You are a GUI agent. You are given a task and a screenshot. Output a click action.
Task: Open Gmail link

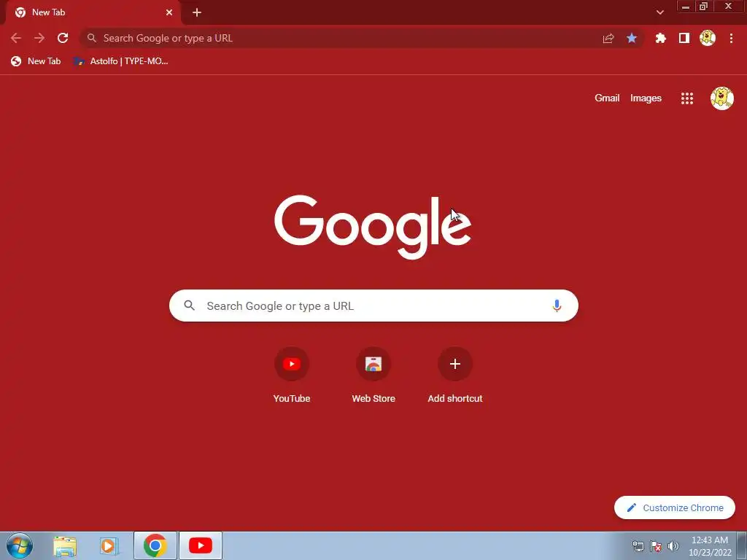(607, 98)
